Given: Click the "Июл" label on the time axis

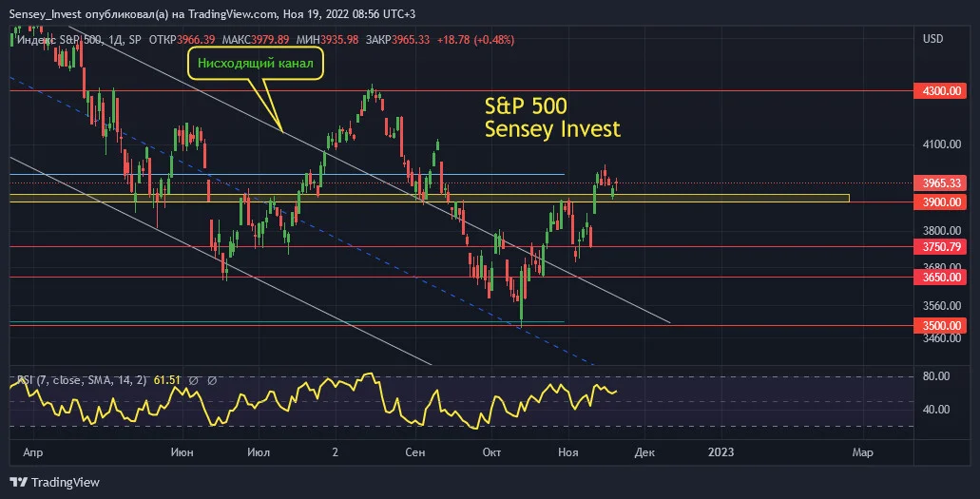Looking at the screenshot, I should [259, 452].
